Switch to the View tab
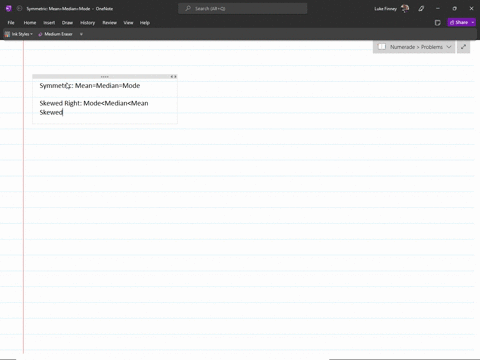 pos(128,23)
